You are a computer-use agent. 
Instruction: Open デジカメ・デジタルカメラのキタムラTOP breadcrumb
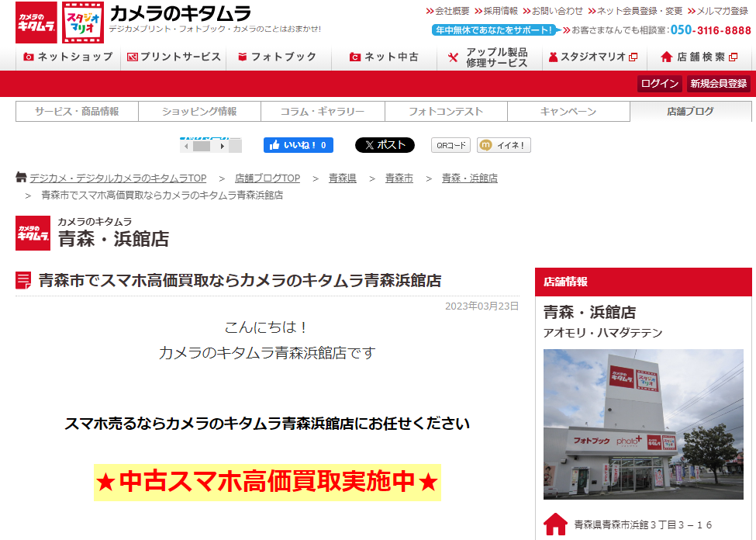tap(118, 178)
